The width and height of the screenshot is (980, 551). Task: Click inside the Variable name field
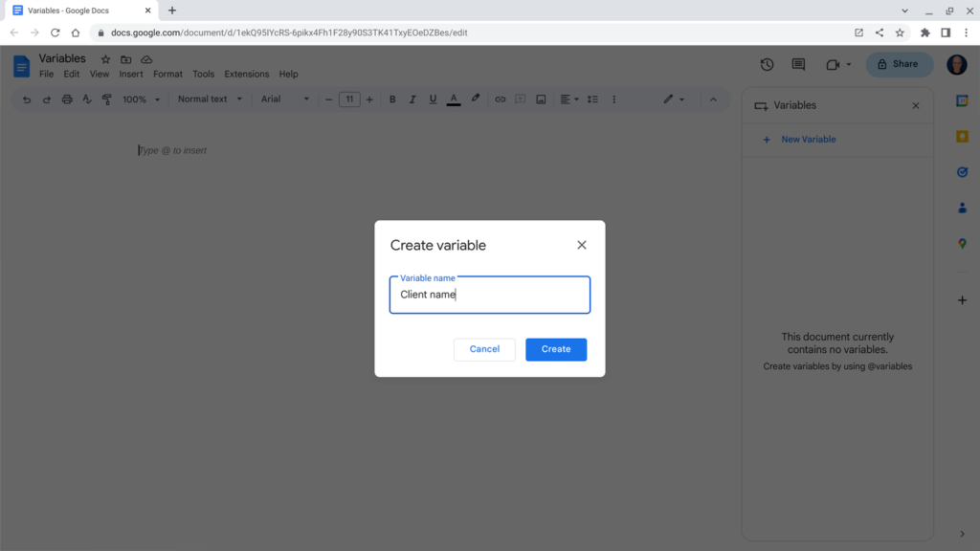click(x=489, y=295)
